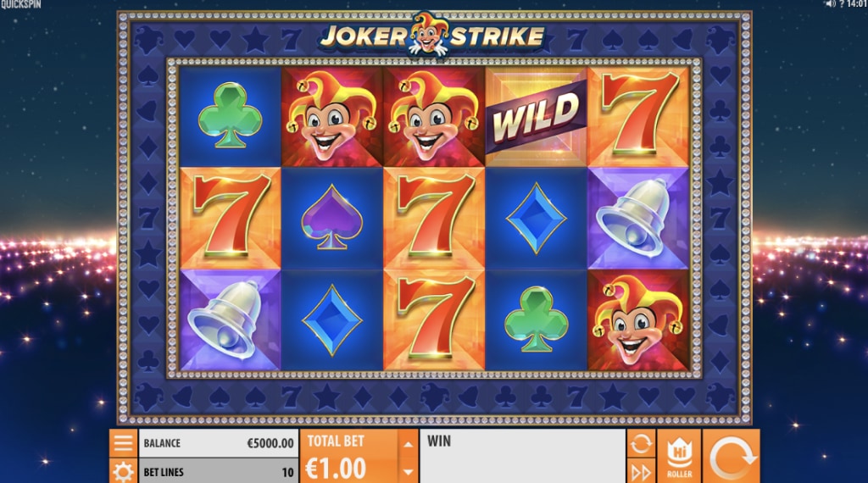Screen dimensions: 868x483
Task: Mute sound via the speaker icon
Action: 831,4
